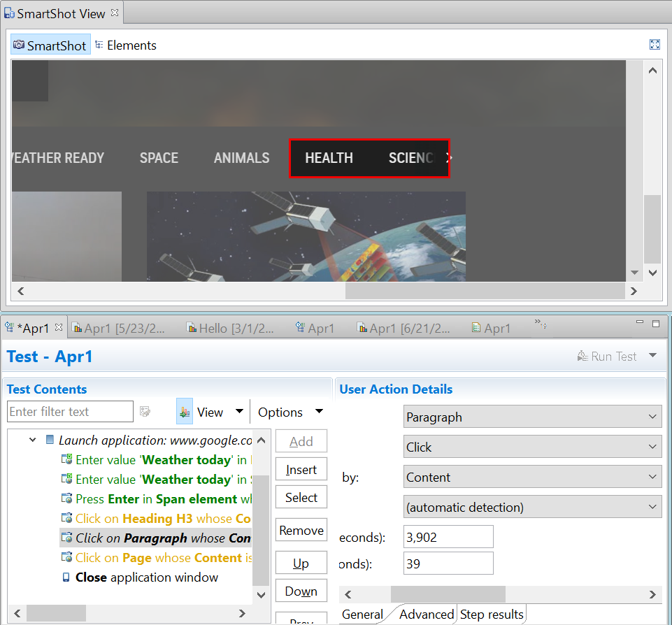The width and height of the screenshot is (672, 625).
Task: Toggle the View chart icon button
Action: pos(185,412)
